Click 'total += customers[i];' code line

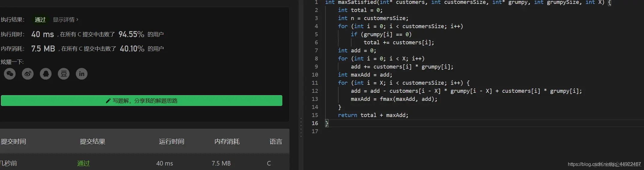pyautogui.click(x=399, y=42)
